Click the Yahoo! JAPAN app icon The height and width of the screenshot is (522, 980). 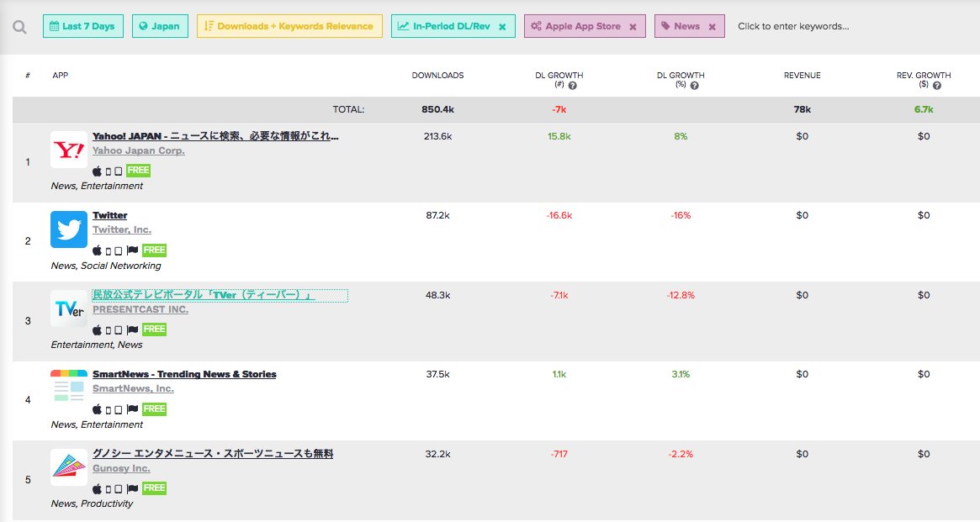pyautogui.click(x=69, y=150)
